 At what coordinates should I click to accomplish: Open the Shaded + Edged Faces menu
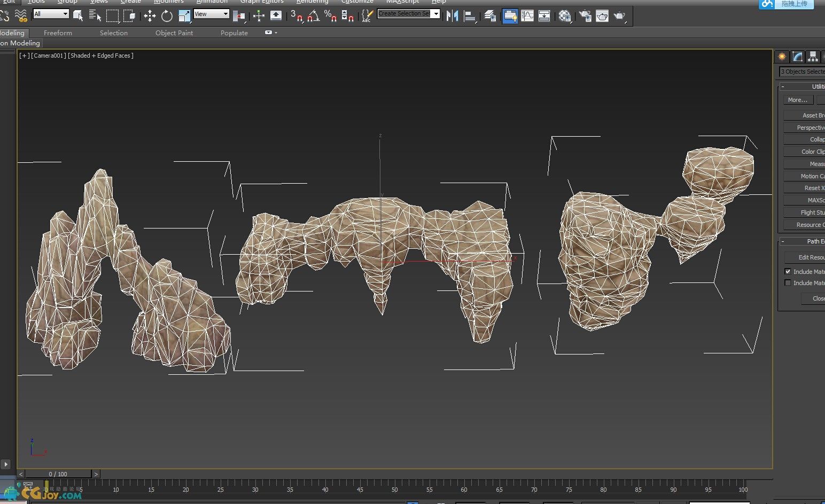pos(100,56)
